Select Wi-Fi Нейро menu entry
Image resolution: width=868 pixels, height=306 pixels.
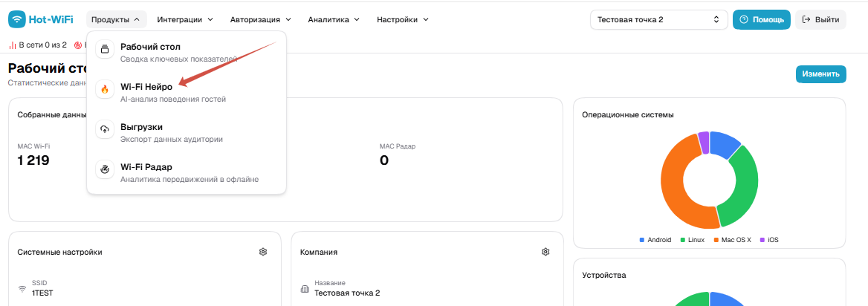tap(186, 92)
